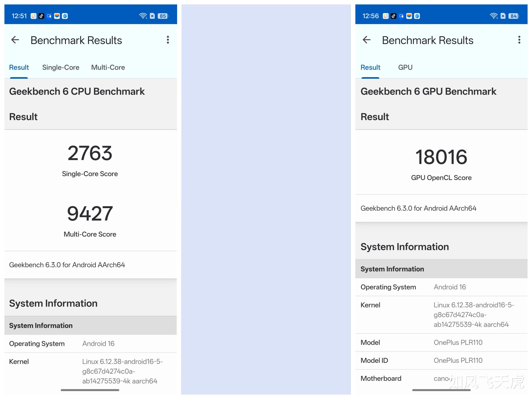The height and width of the screenshot is (399, 532).
Task: Tap back arrow on CPU benchmark screen
Action: [x=15, y=40]
